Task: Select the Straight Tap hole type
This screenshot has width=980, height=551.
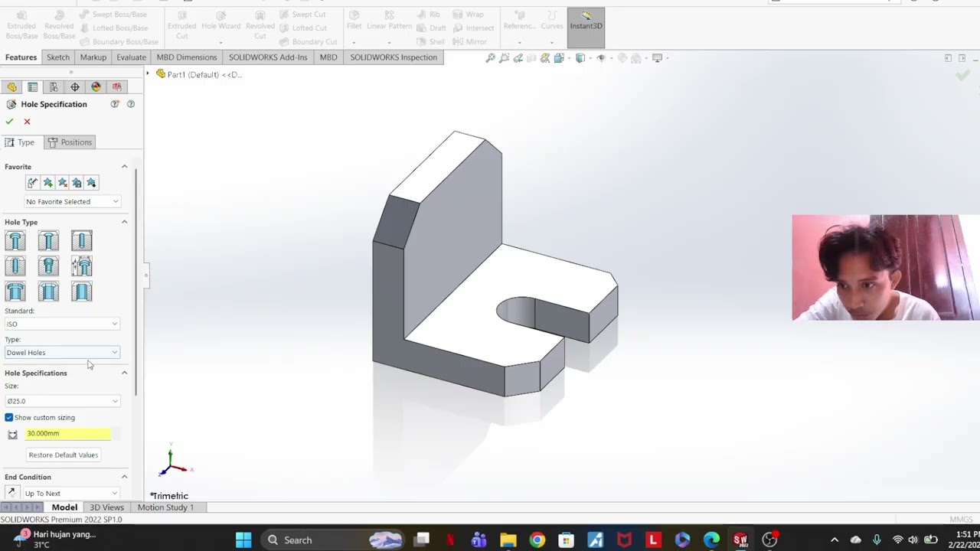Action: pyautogui.click(x=15, y=266)
